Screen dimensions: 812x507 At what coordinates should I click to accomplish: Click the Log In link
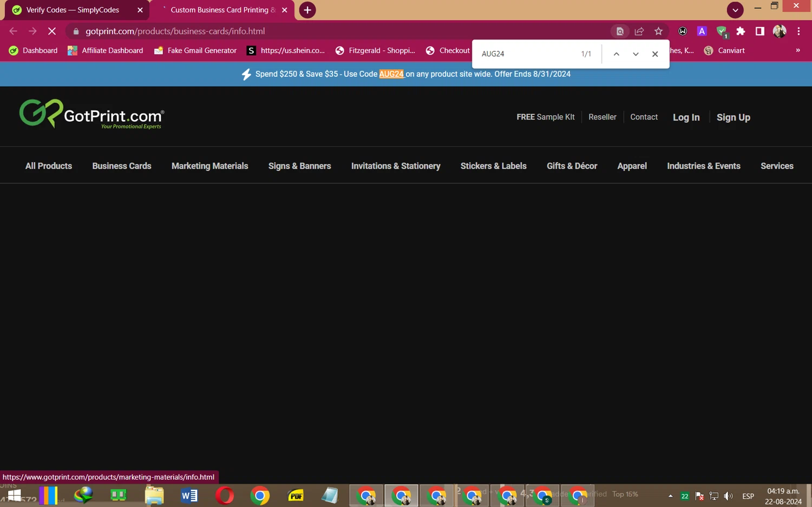click(686, 117)
